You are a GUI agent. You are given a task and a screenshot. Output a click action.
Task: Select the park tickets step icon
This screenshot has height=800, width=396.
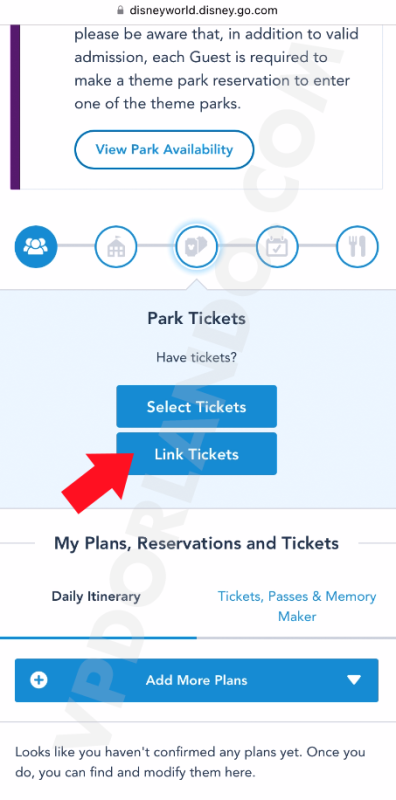[x=196, y=247]
